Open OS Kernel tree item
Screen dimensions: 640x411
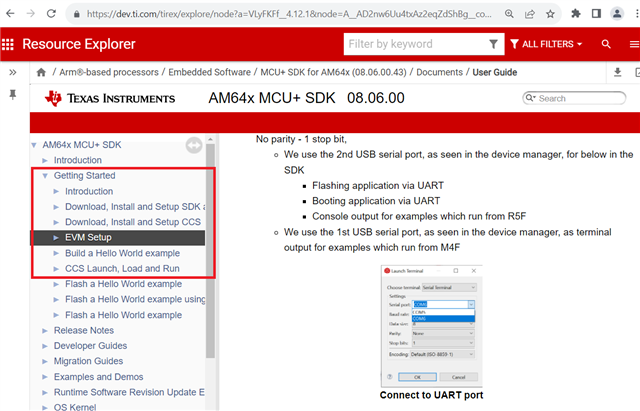pyautogui.click(x=75, y=407)
